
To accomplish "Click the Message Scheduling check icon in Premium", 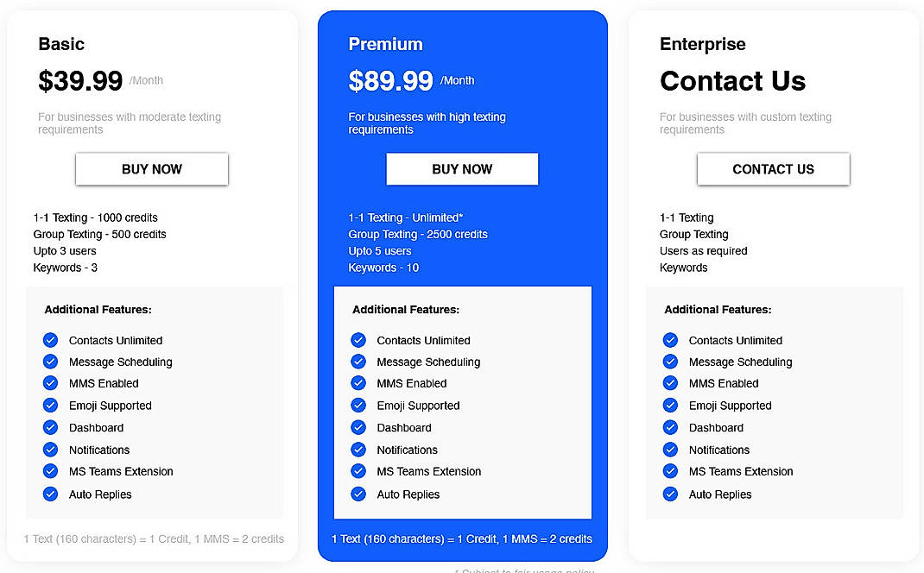I will (358, 362).
